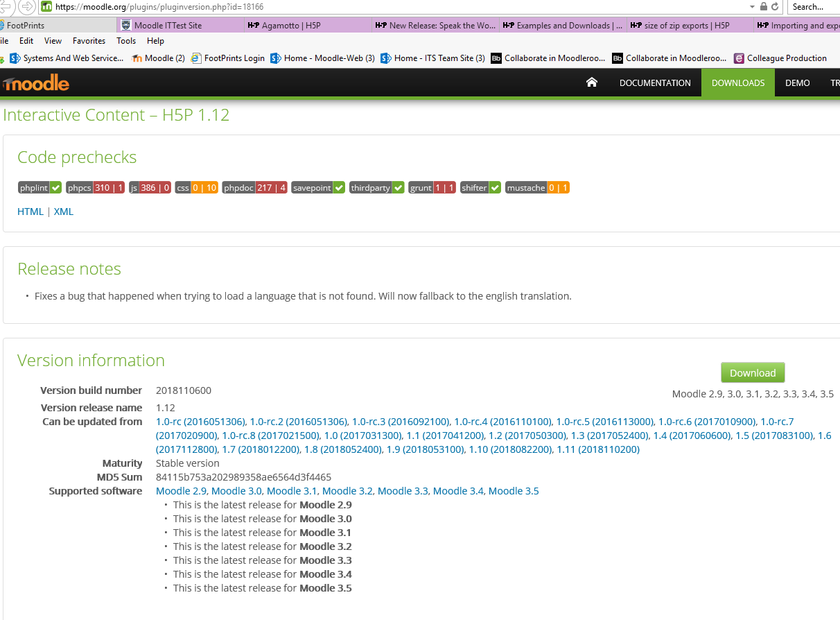The width and height of the screenshot is (840, 620).
Task: Go to DOCUMENTATION in the Moodle nav
Action: 655,83
